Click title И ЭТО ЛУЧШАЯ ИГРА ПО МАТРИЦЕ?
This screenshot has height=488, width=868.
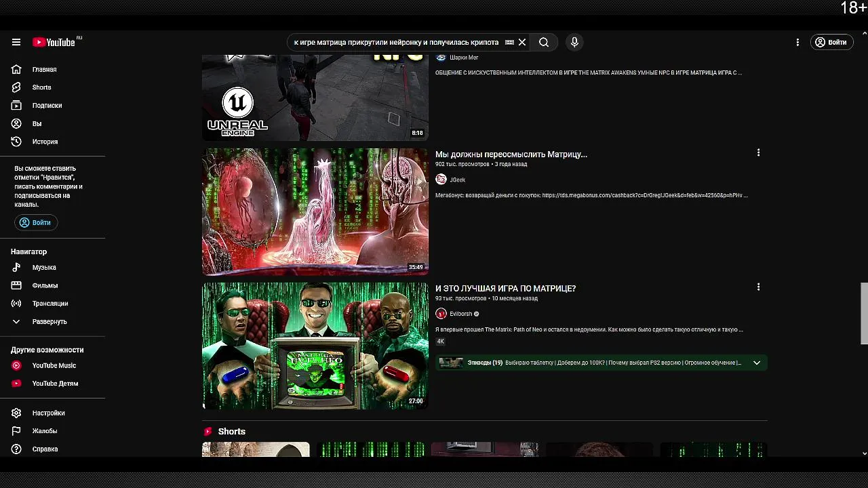click(x=505, y=289)
